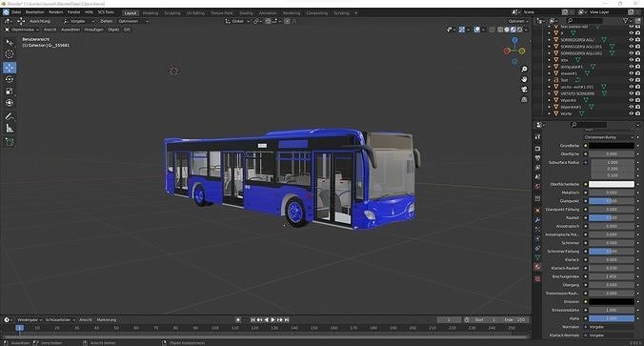Select the Transform tool
The width and height of the screenshot is (644, 346).
[x=9, y=103]
